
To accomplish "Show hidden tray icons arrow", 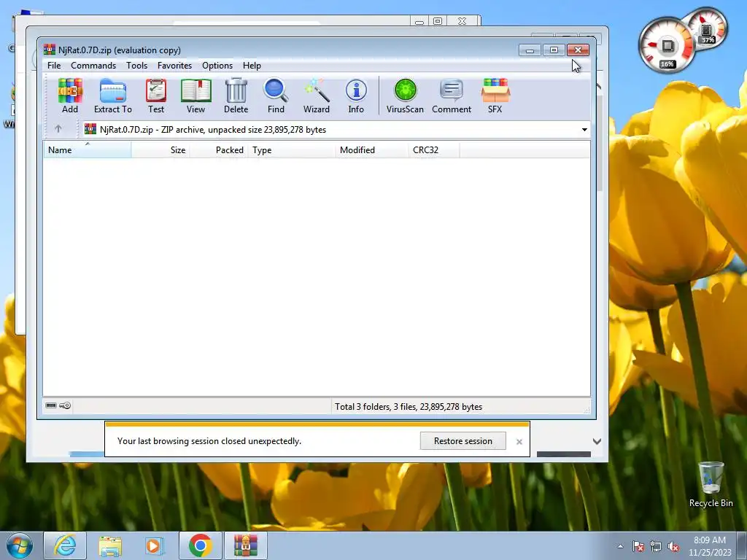I will coord(620,547).
